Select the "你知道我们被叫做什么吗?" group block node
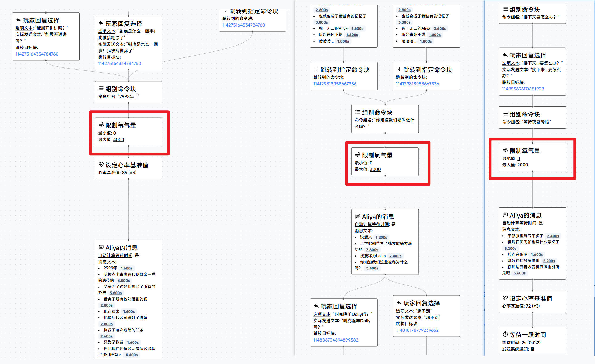 click(385, 119)
